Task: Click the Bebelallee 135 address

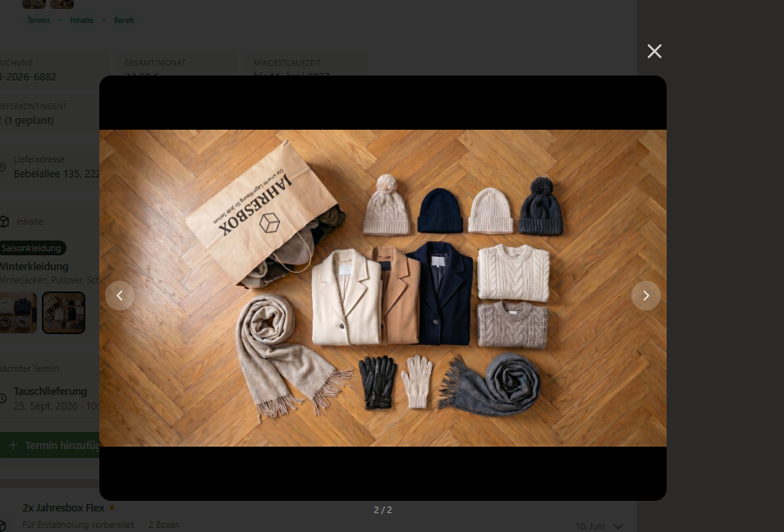Action: tap(57, 173)
